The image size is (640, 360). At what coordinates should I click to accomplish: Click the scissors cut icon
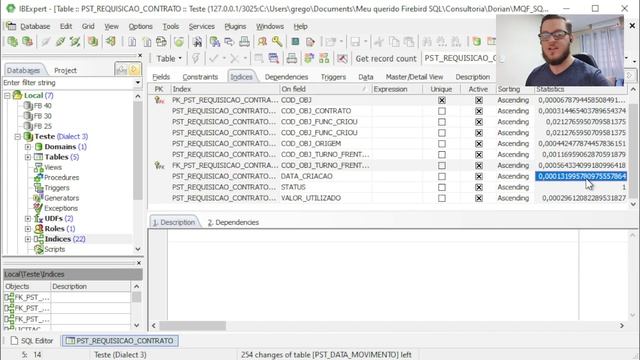379,41
